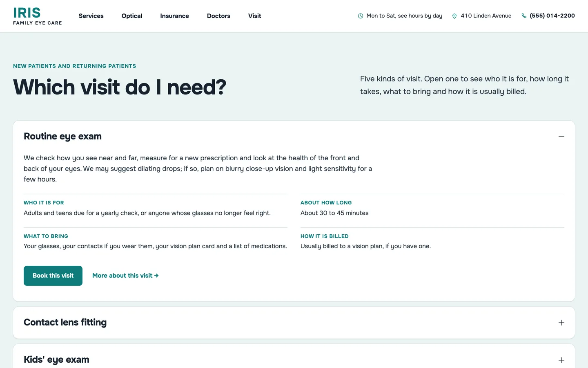
Task: Collapse Routine eye exam with minus icon
Action: tap(561, 137)
